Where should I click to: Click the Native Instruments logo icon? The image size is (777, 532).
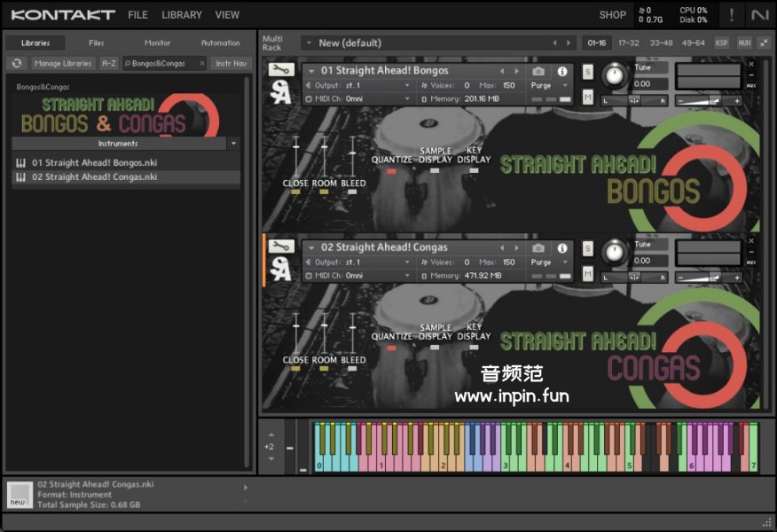click(x=759, y=14)
